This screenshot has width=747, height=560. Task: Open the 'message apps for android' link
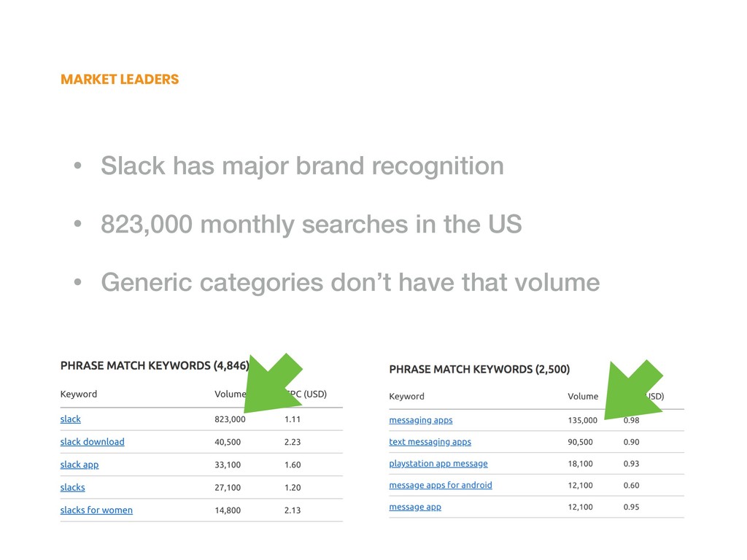[440, 485]
